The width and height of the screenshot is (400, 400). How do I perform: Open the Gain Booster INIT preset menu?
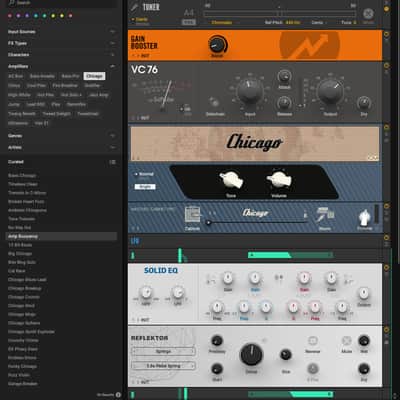coord(145,56)
